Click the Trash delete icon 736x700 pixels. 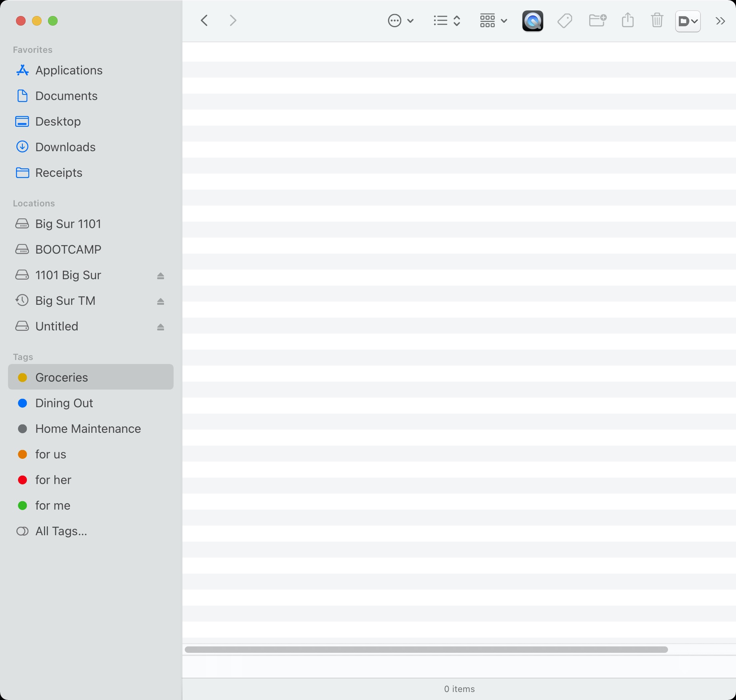(657, 20)
